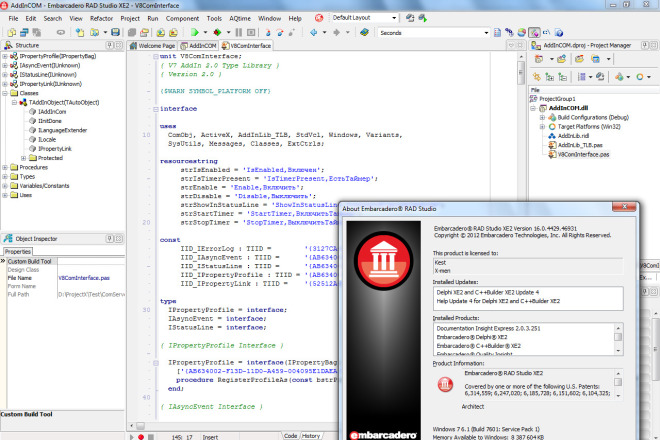Image resolution: width=660 pixels, height=440 pixels.
Task: Select IStatusLine(IUnknown) in Structure tree
Action: [x=48, y=75]
